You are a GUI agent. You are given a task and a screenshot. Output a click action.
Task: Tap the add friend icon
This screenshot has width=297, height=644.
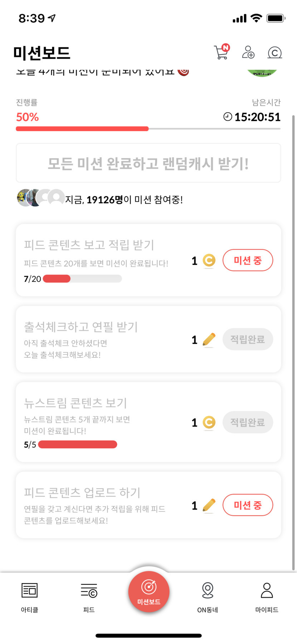[248, 52]
